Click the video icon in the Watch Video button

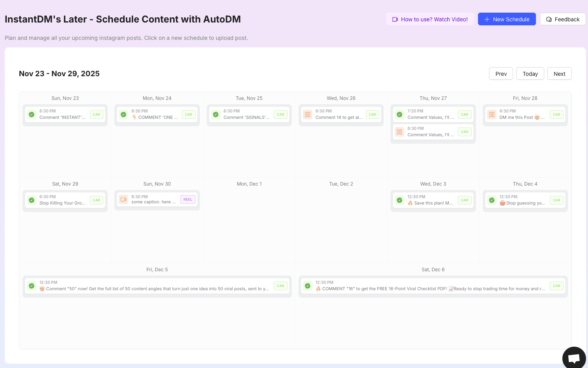(395, 19)
